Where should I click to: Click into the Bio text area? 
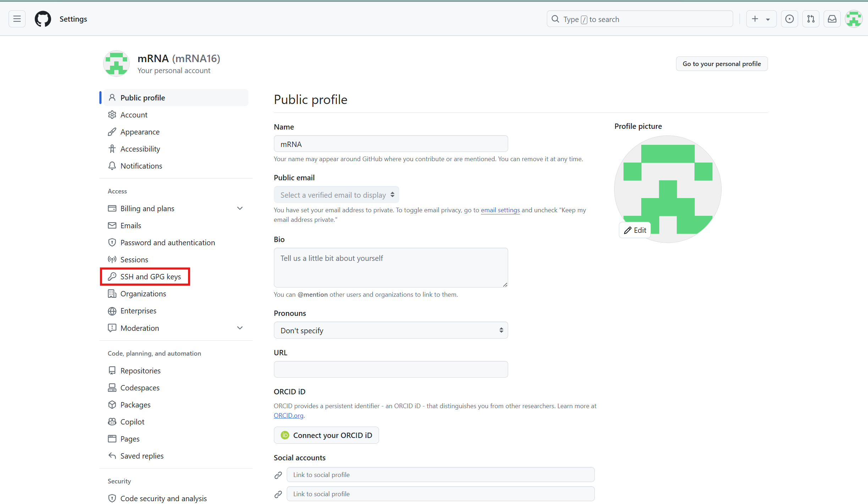tap(391, 268)
